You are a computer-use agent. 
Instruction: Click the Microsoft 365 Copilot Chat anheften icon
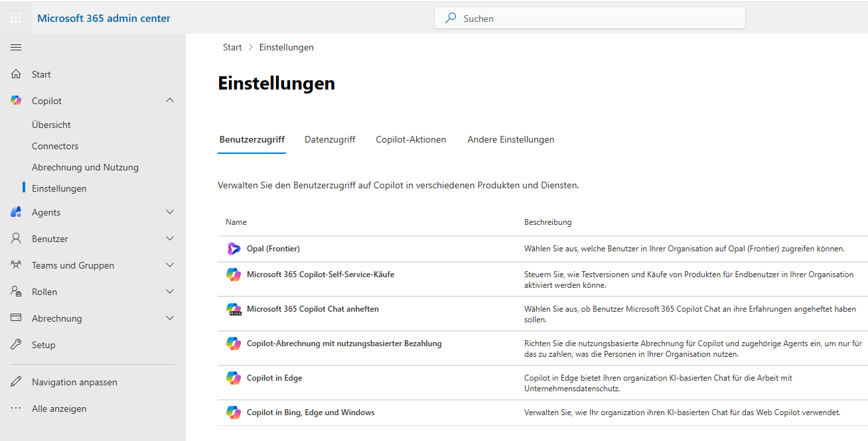234,309
